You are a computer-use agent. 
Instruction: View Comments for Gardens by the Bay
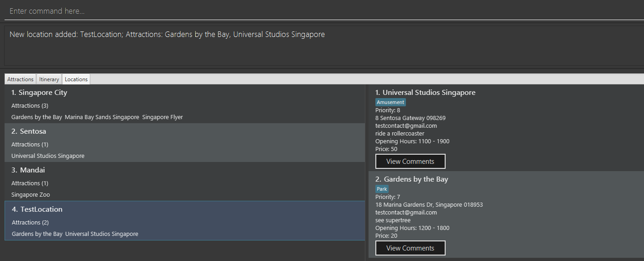tap(410, 248)
